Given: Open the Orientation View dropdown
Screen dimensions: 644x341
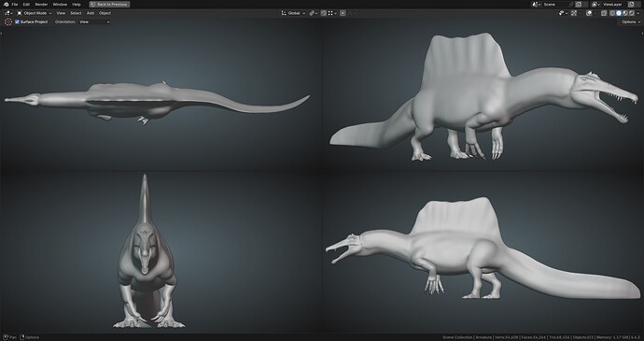Looking at the screenshot, I should (94, 21).
